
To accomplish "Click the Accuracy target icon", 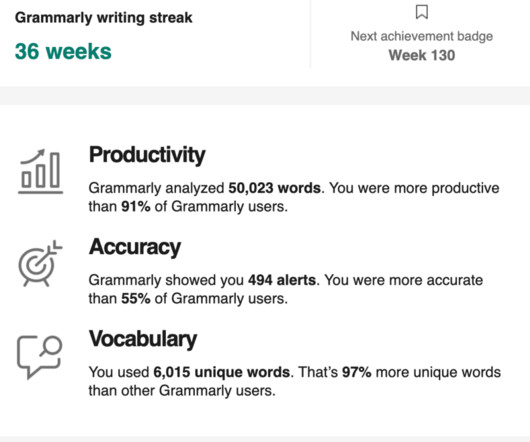I will pyautogui.click(x=40, y=264).
